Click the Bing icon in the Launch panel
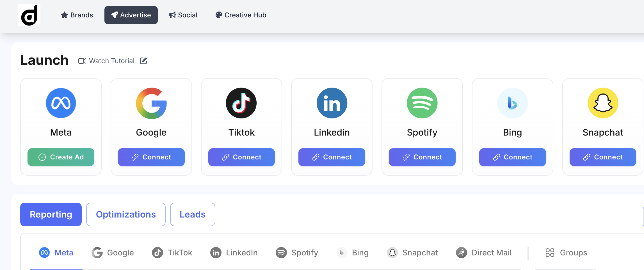 pyautogui.click(x=512, y=103)
